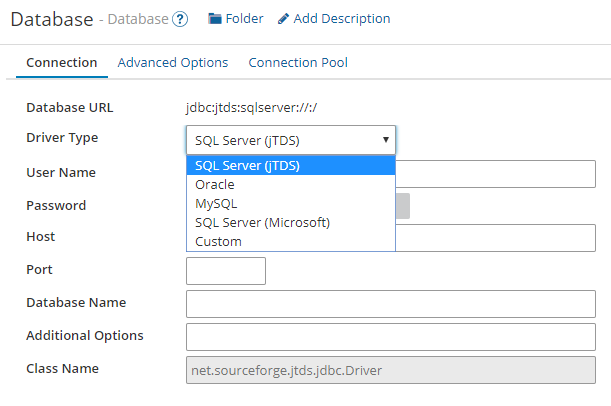The image size is (611, 406).
Task: Select SQL Server (Microsoft) driver option
Action: coord(291,222)
